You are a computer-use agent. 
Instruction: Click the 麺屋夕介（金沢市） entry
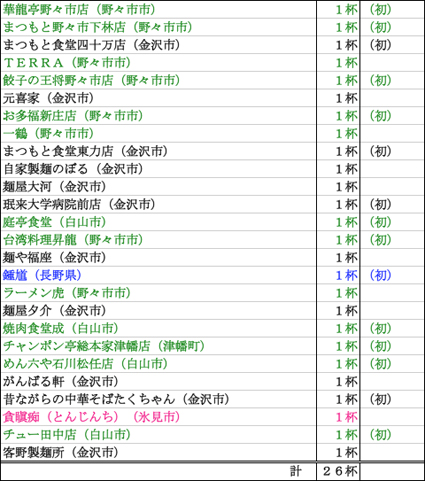(x=55, y=311)
